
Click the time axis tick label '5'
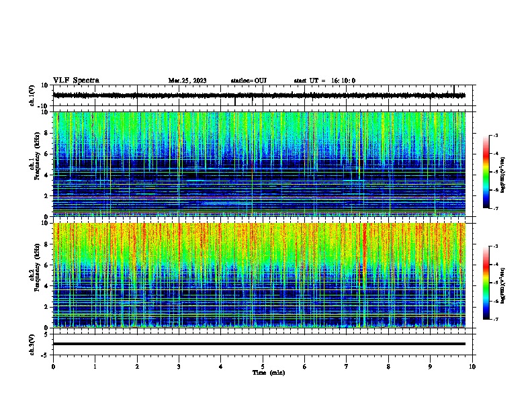(x=263, y=367)
